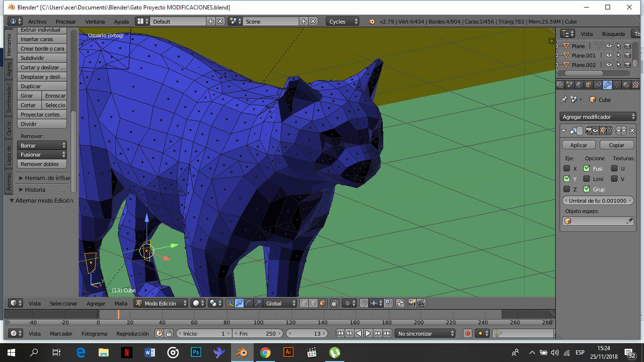Screen dimensions: 644x362
Task: Open the Archivo menu
Action: click(37, 21)
